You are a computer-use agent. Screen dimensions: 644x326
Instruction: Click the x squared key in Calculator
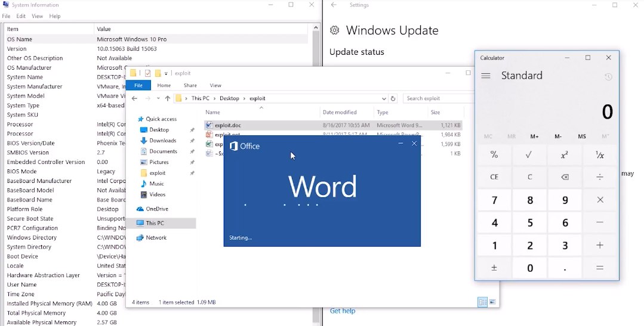pos(565,155)
